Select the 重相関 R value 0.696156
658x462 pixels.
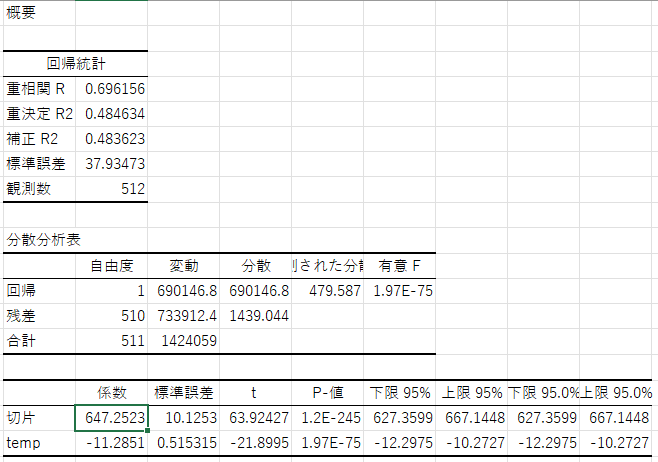coord(114,89)
